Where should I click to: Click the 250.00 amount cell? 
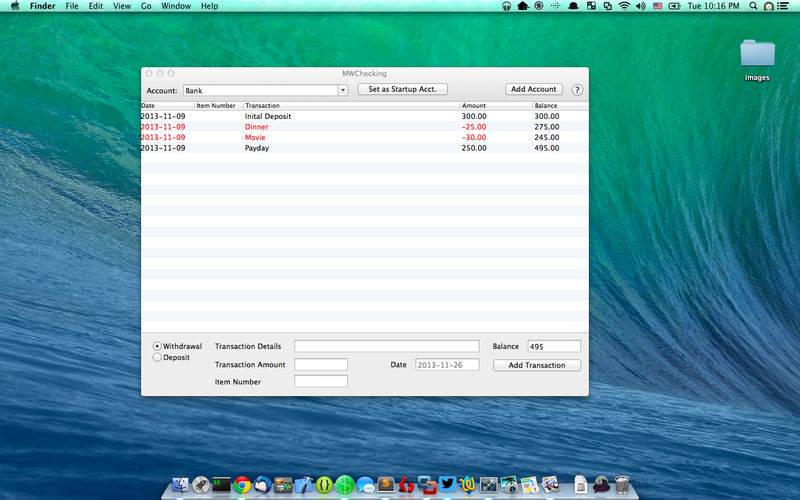(x=474, y=148)
